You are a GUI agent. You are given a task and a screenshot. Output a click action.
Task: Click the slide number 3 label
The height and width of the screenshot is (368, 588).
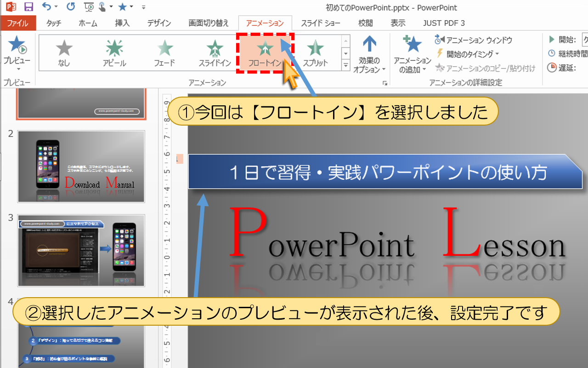11,218
